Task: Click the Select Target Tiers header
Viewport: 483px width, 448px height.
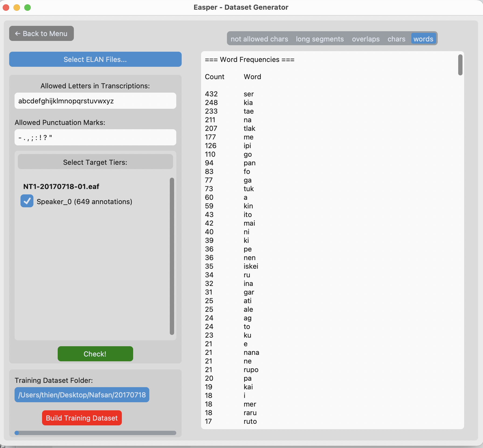Action: click(95, 162)
